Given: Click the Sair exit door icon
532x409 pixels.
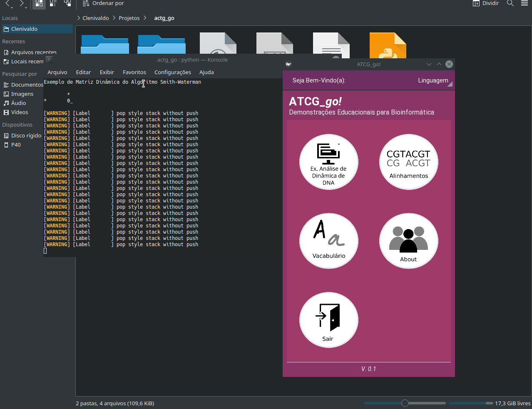Looking at the screenshot, I should click(x=328, y=320).
